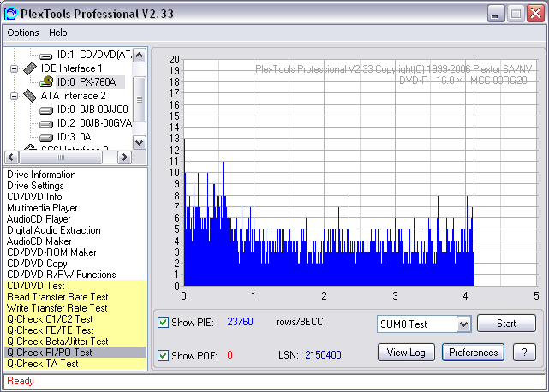Viewport: 549px width, 392px height.
Task: Collapse the ATA Interface 2 node
Action: tap(14, 96)
